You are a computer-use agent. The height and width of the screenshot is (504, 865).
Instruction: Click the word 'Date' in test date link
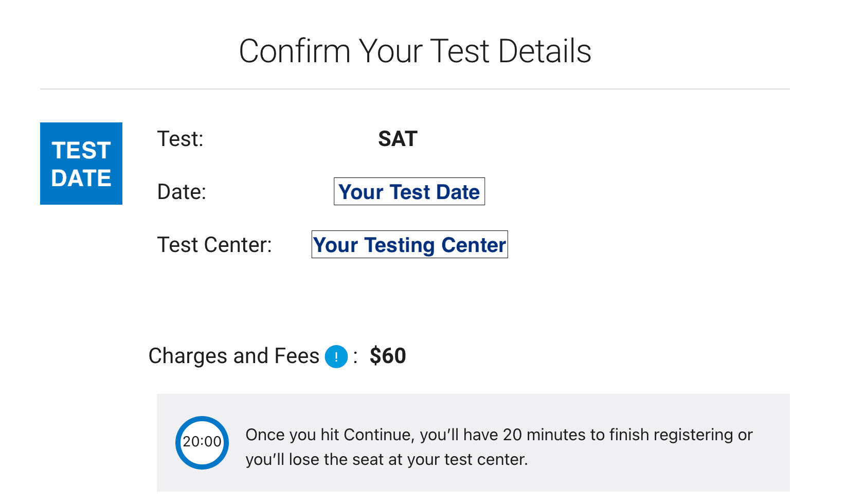click(457, 192)
